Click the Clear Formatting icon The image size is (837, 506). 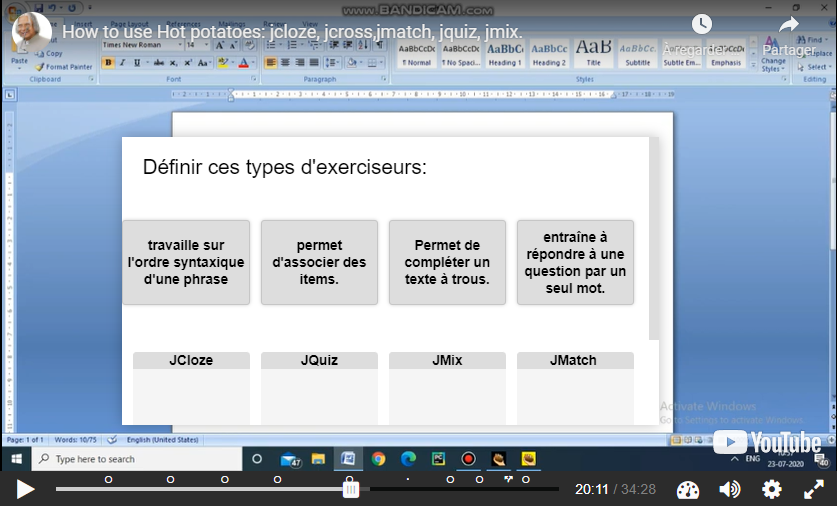[249, 45]
